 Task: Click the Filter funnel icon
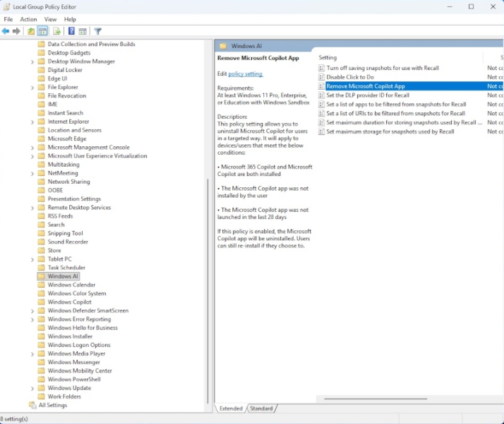click(x=97, y=31)
